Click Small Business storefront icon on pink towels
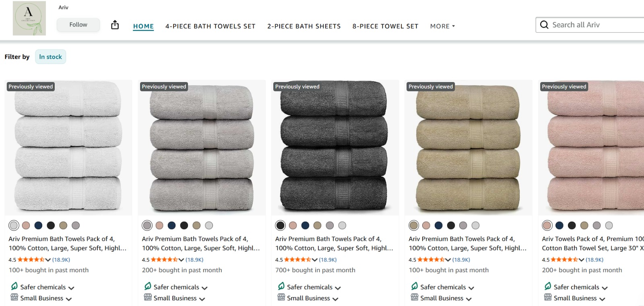The image size is (644, 306). [x=548, y=297]
